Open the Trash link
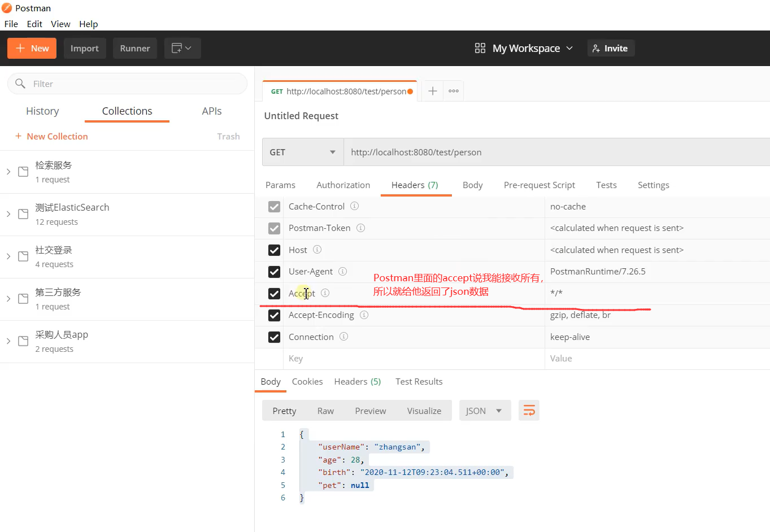Screen dimensions: 770x532 (x=228, y=136)
